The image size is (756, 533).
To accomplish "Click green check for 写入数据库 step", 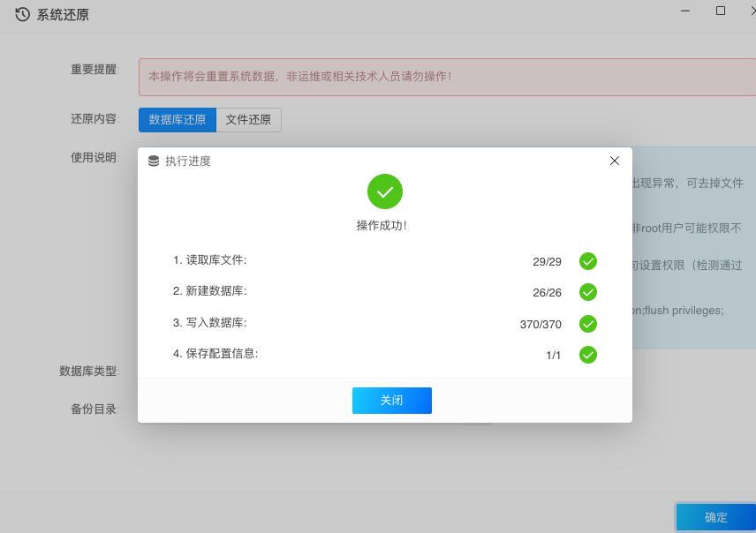I will click(x=588, y=324).
